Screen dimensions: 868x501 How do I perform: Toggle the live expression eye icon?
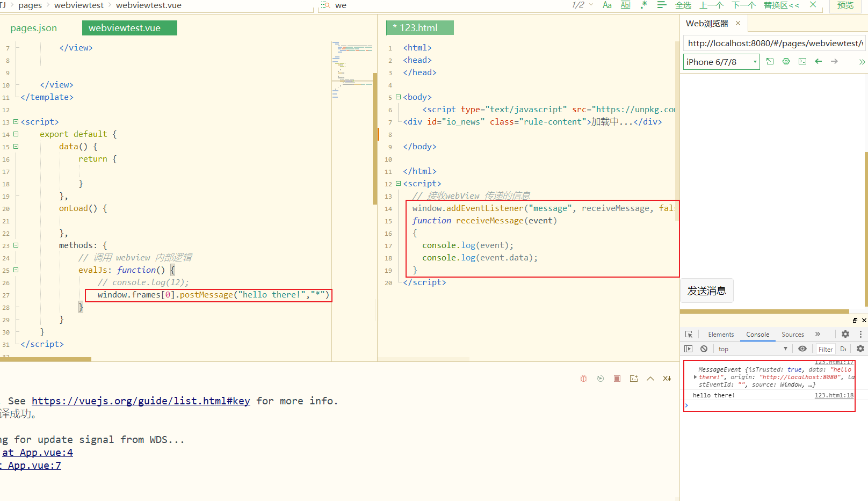pos(802,348)
